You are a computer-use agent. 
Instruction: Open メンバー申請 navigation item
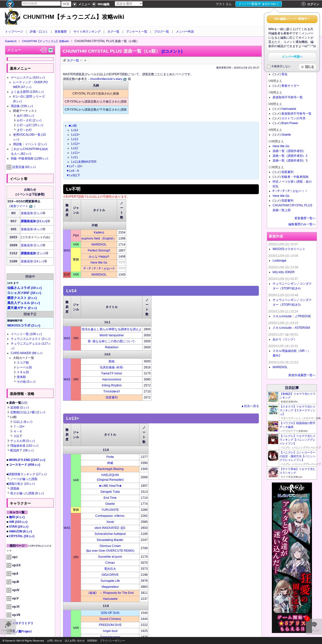[x=185, y=32]
